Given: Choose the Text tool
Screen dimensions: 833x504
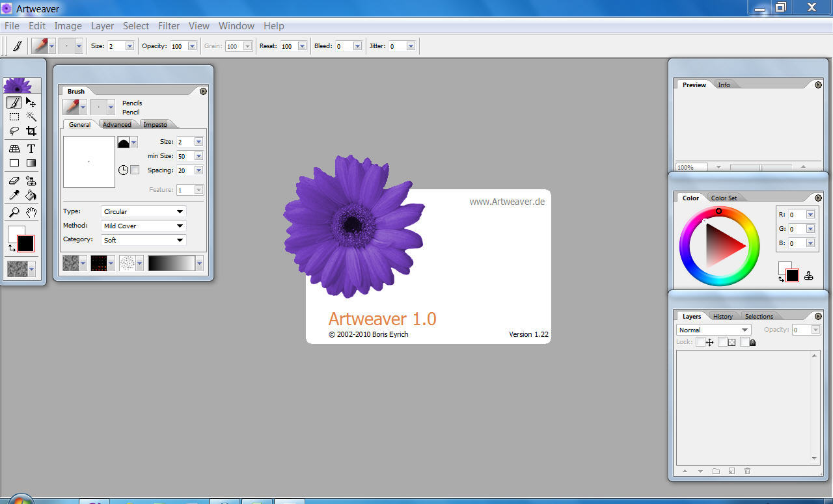Looking at the screenshot, I should [30, 148].
